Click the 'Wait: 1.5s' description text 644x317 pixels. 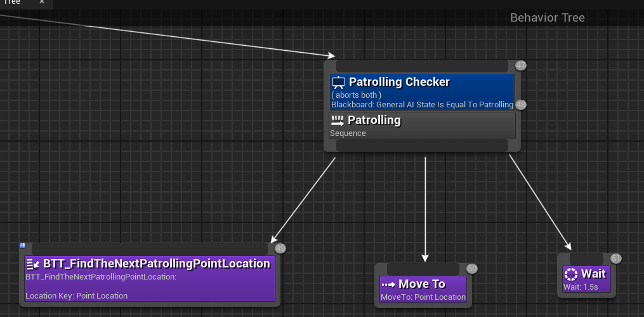581,287
